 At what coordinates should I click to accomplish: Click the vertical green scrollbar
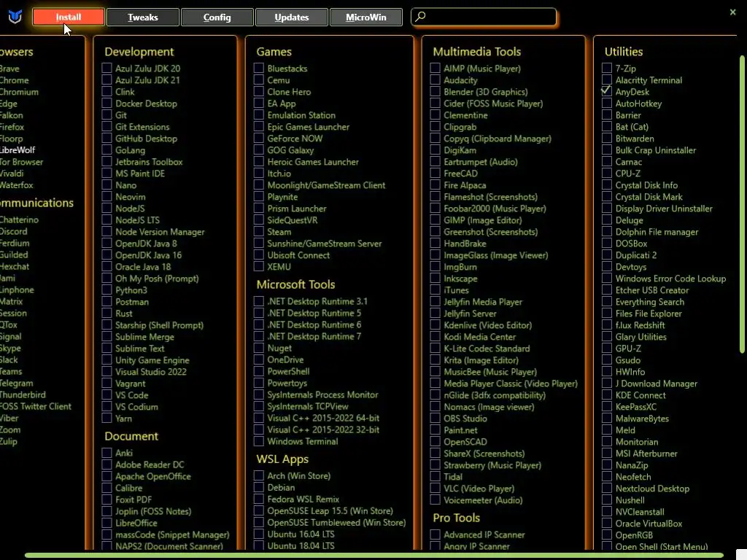[741, 205]
